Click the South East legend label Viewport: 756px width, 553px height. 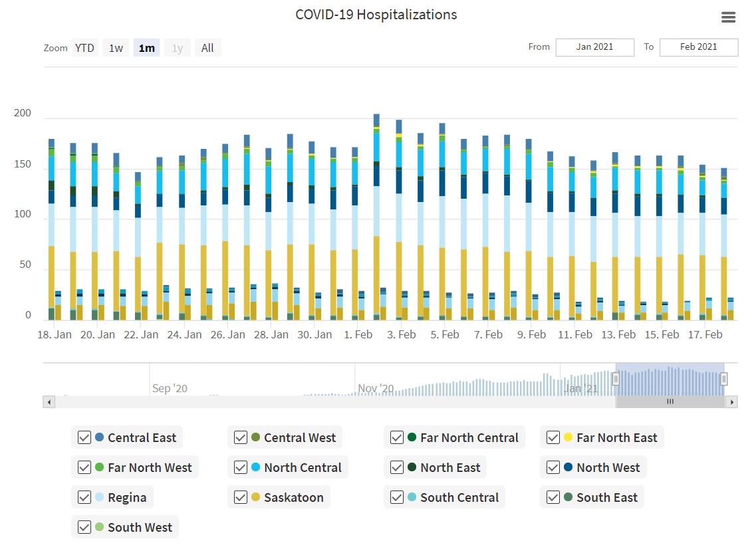pos(607,498)
